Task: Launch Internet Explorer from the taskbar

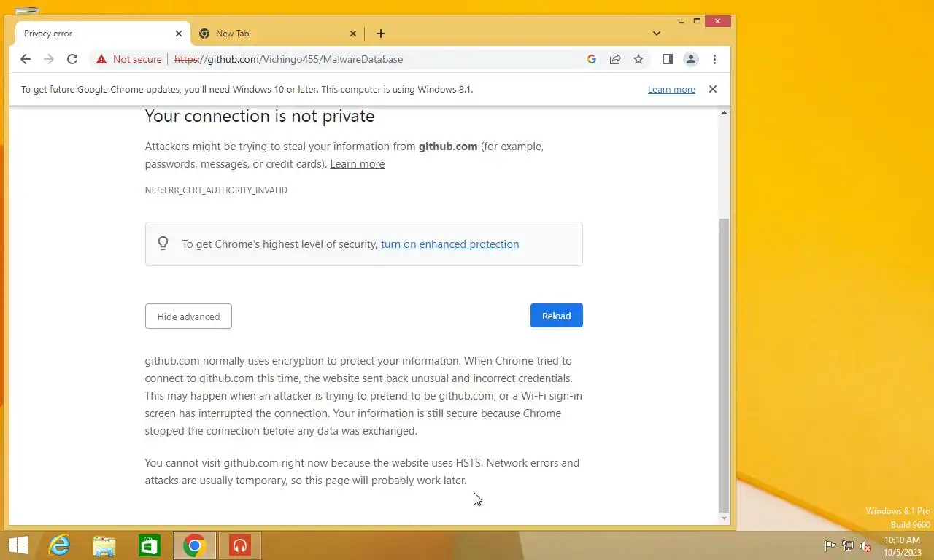Action: click(59, 545)
